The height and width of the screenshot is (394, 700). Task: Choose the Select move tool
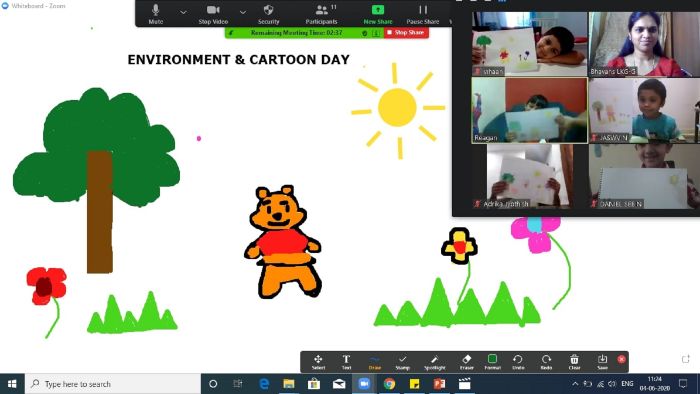pos(318,362)
